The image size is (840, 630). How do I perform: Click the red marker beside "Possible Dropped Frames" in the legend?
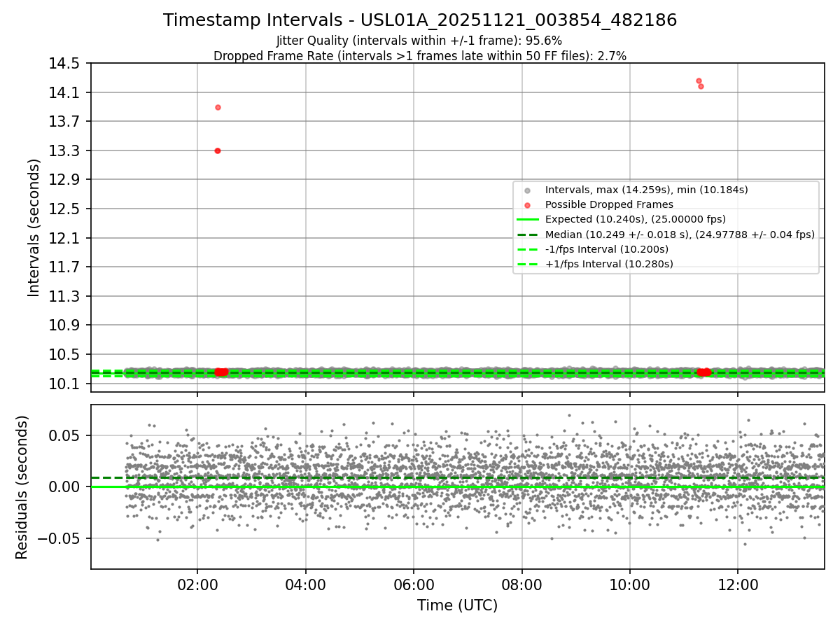click(528, 205)
